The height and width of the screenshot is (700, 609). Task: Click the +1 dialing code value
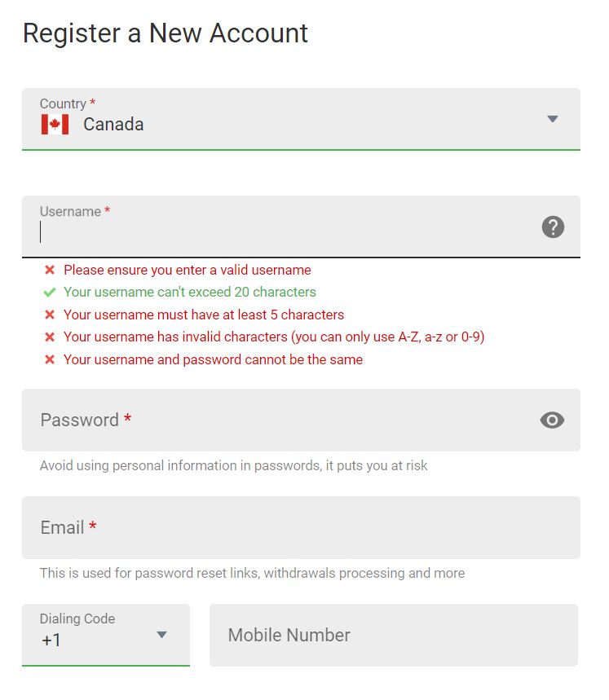click(51, 641)
